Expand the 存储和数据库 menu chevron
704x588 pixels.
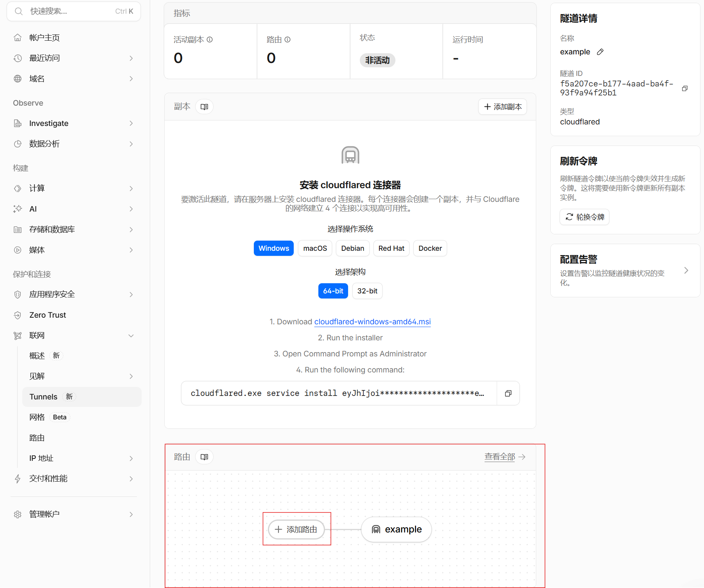(131, 230)
